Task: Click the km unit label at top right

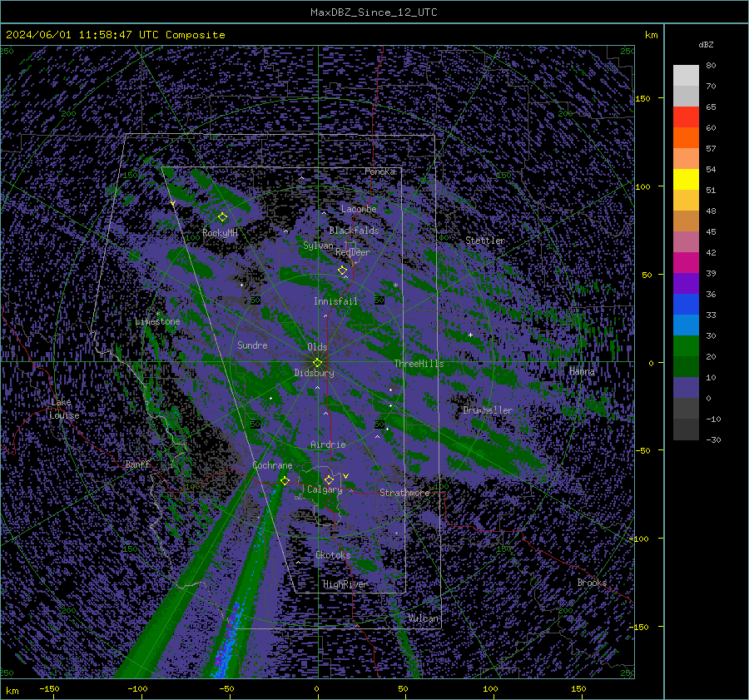Action: 651,35
